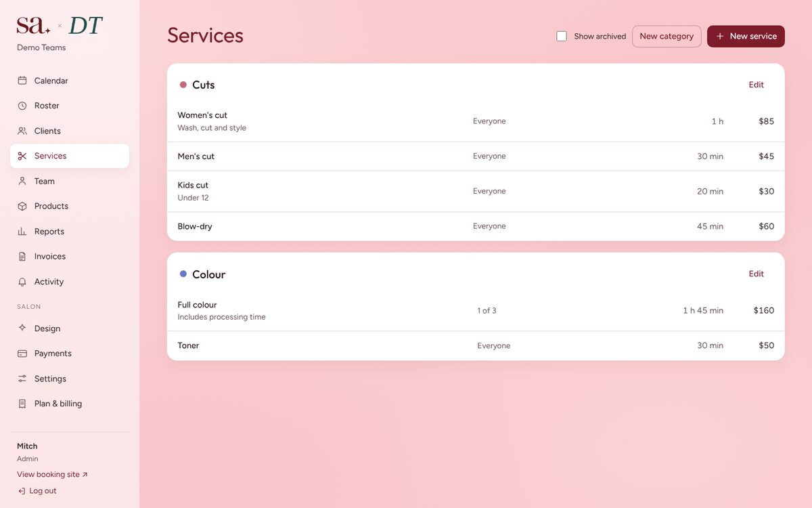
Task: Click the Payments card icon
Action: tap(22, 354)
